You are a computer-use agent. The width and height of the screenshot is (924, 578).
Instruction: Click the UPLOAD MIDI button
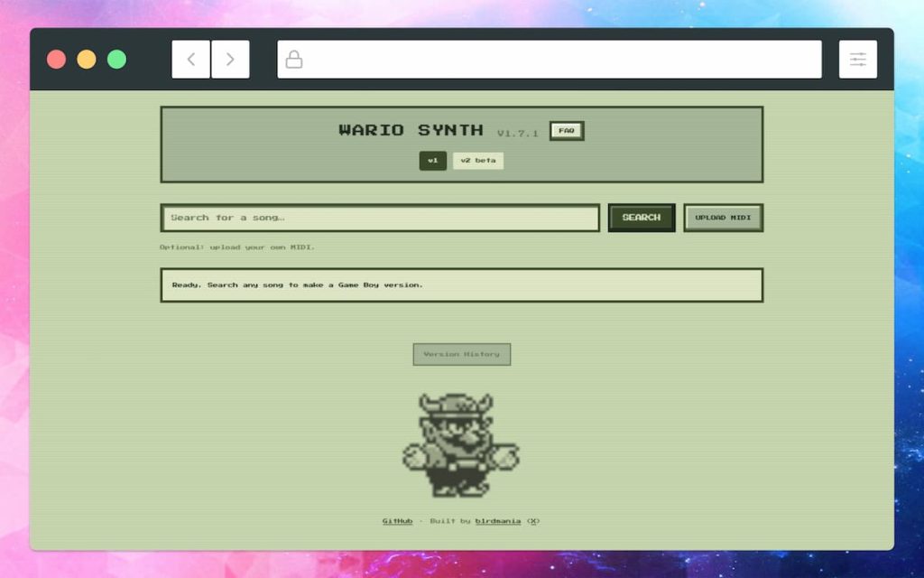723,218
